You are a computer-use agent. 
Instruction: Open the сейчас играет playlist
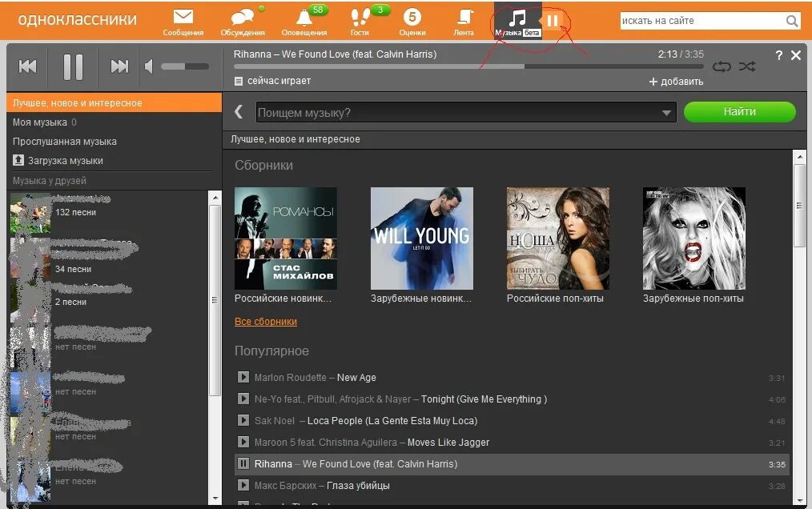pyautogui.click(x=272, y=81)
